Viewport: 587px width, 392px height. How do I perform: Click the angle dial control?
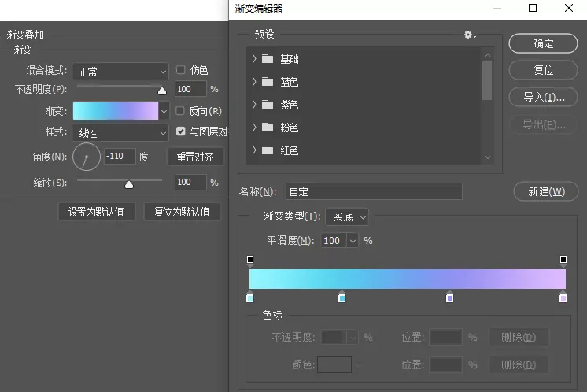[87, 157]
